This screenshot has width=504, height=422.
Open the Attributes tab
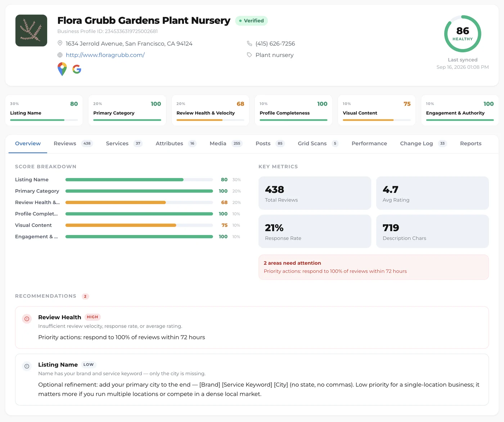(176, 143)
